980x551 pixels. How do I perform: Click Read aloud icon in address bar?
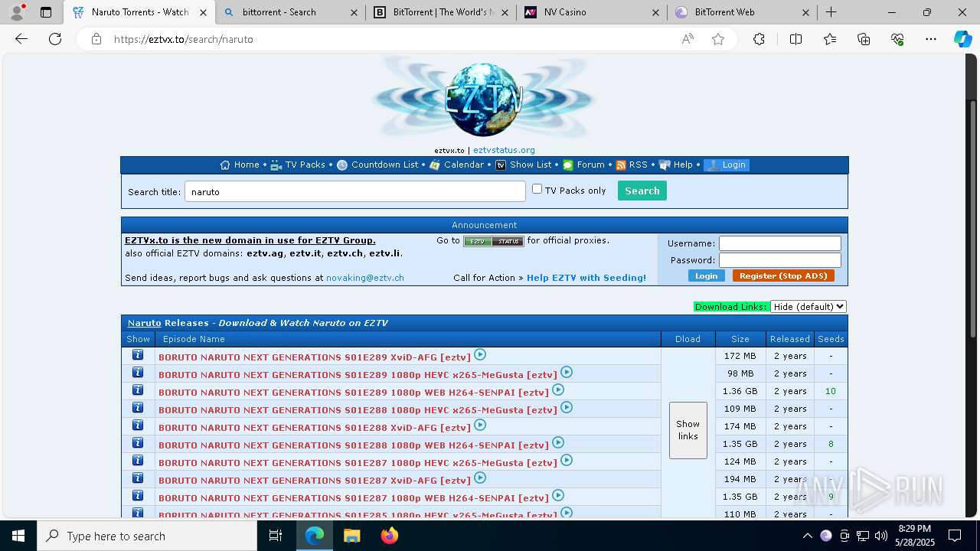click(688, 39)
